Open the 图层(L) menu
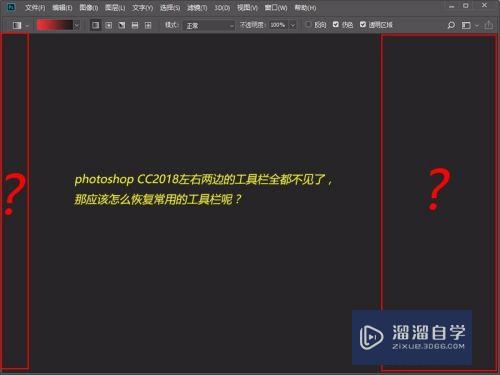This screenshot has height=375, width=500. tap(115, 7)
